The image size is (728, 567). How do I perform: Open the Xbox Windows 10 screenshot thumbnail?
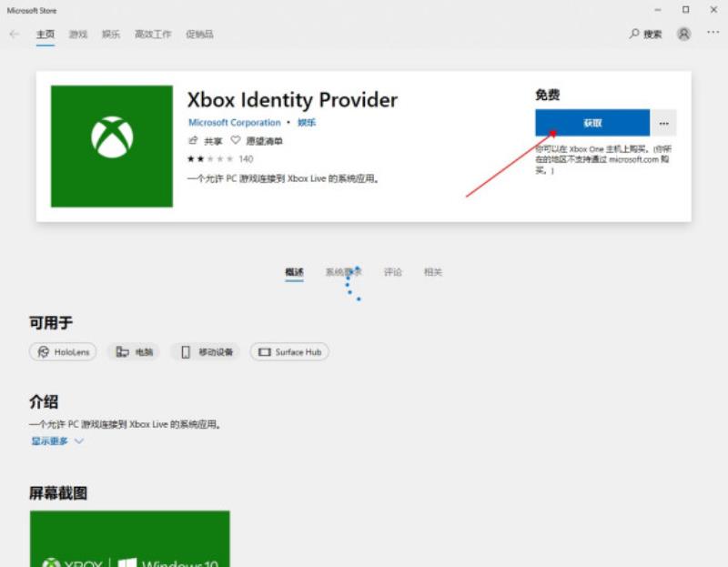(129, 539)
